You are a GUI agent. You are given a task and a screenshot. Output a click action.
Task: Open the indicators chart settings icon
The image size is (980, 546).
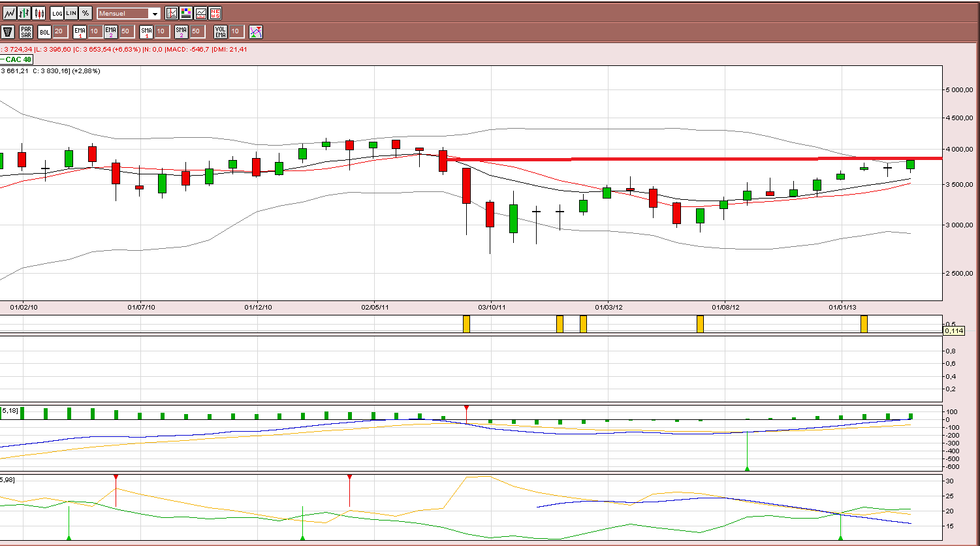click(172, 13)
